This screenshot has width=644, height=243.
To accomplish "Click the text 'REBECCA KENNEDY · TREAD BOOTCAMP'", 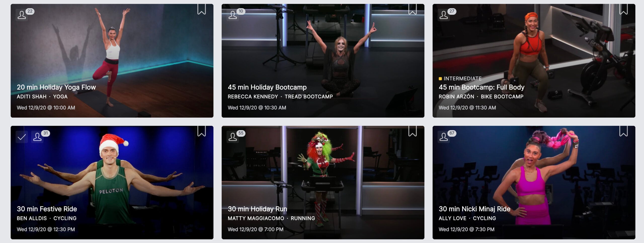I will tap(280, 97).
